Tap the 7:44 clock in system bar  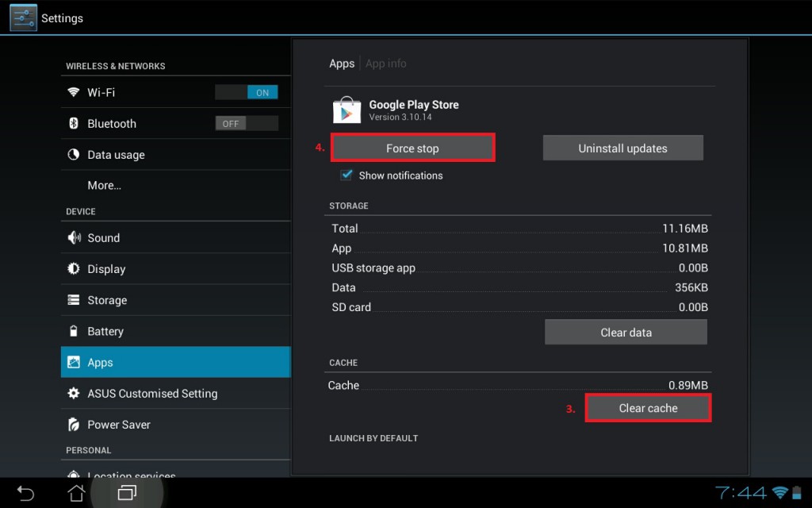click(741, 492)
